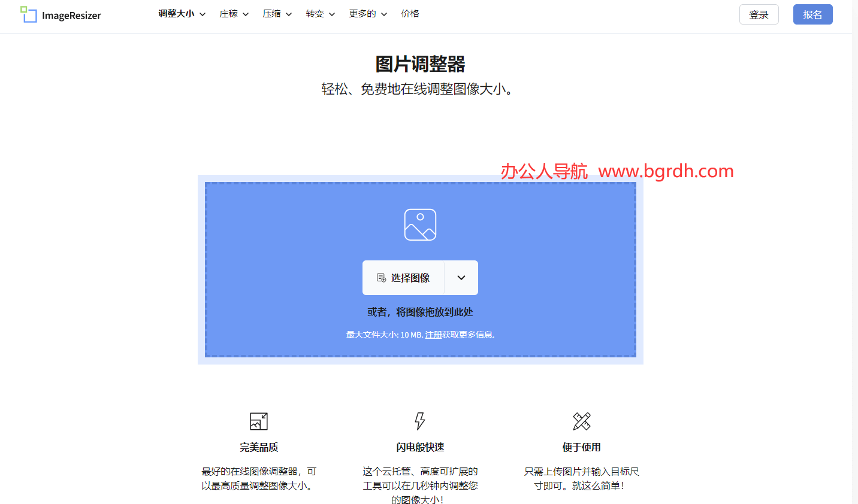Click the 选择图像 upload button
The width and height of the screenshot is (858, 504).
(403, 277)
